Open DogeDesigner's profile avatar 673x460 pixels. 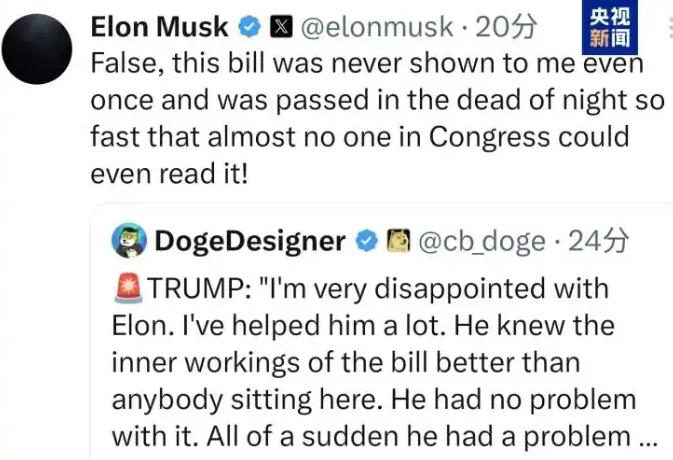[x=129, y=240]
